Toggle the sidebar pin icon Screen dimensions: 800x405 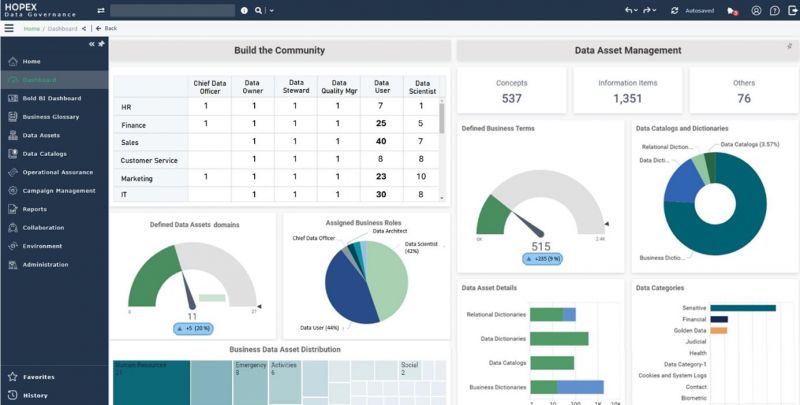coord(101,44)
